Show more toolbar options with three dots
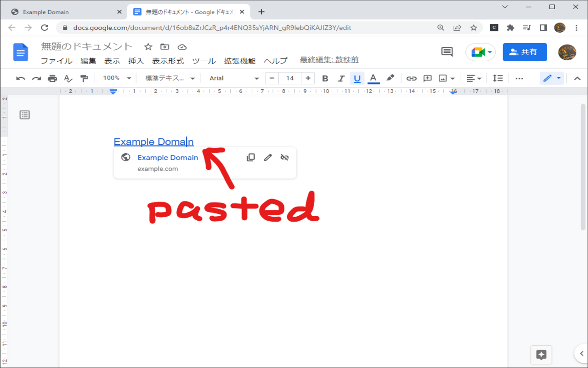Screen dimensions: 588x368 tap(519, 79)
